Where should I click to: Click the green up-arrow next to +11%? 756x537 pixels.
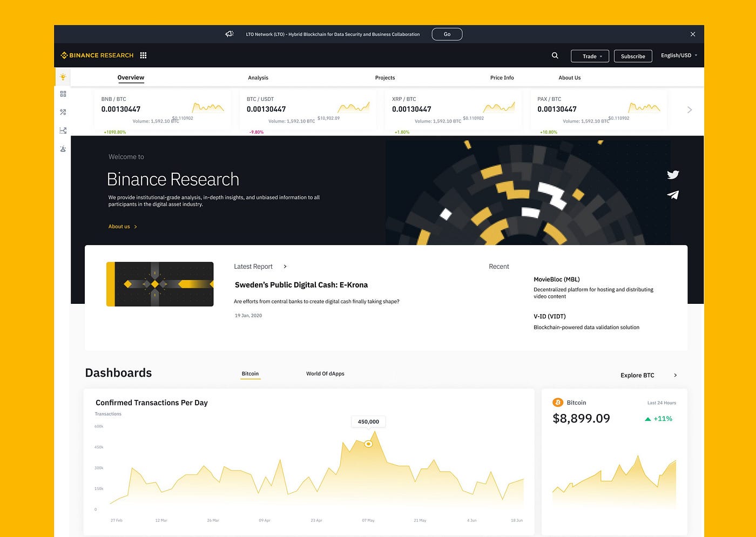point(647,419)
